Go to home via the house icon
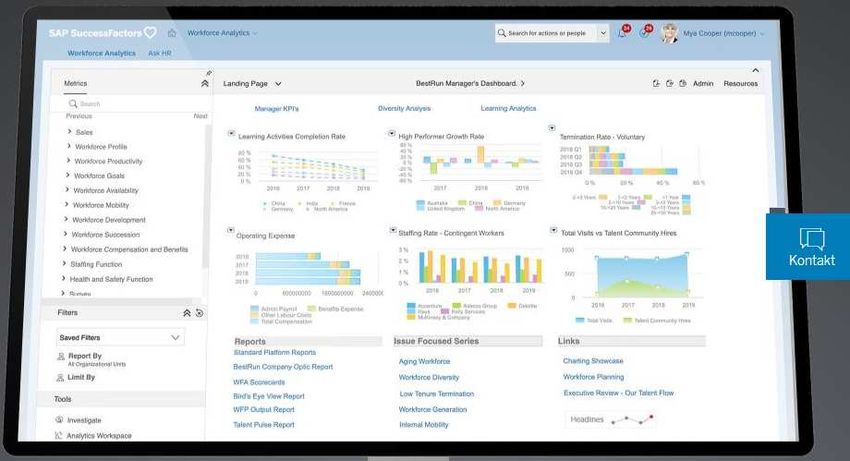Image resolution: width=850 pixels, height=461 pixels. pyautogui.click(x=172, y=33)
